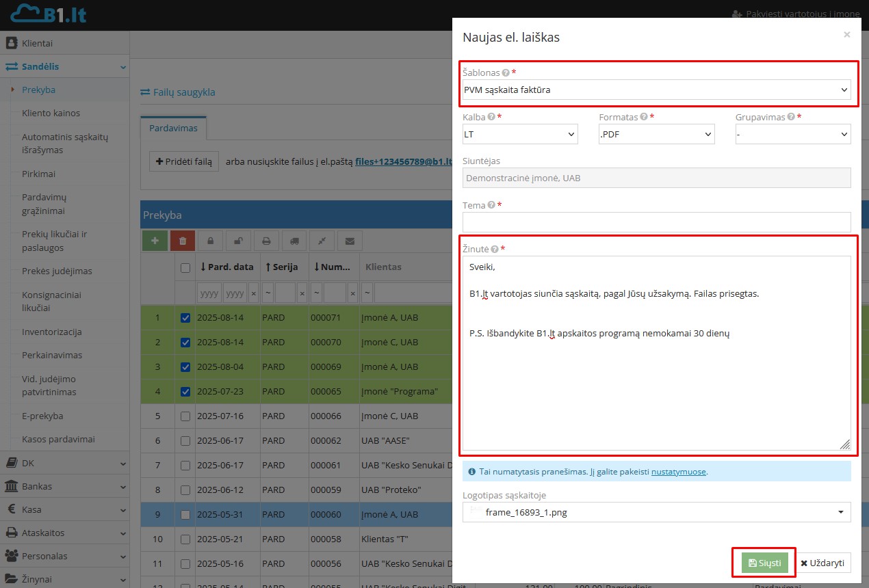
Task: Toggle the select-all checkbox in table header
Action: point(185,268)
